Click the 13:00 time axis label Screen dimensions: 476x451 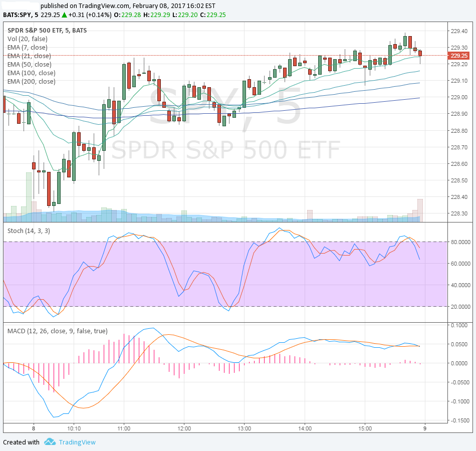coord(244,428)
